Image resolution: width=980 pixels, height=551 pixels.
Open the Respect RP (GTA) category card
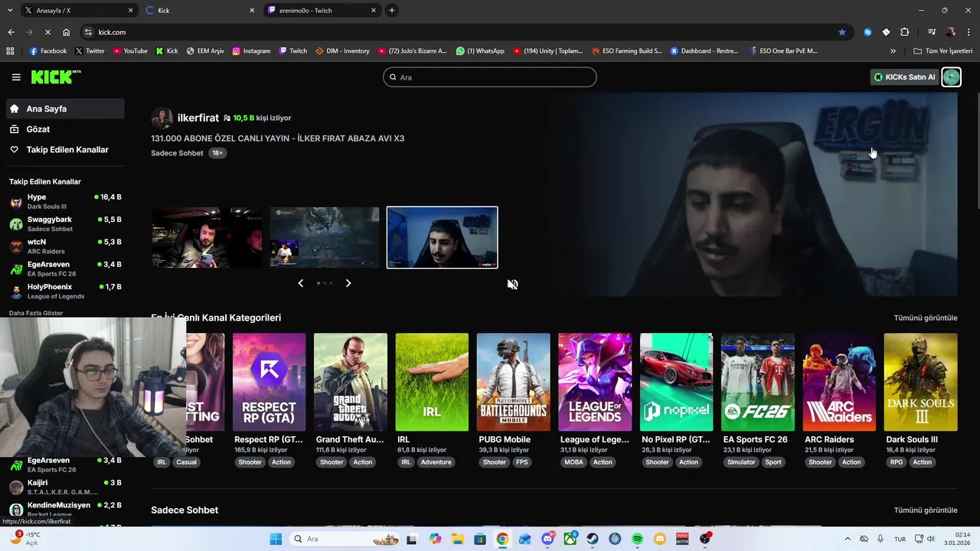click(x=269, y=382)
